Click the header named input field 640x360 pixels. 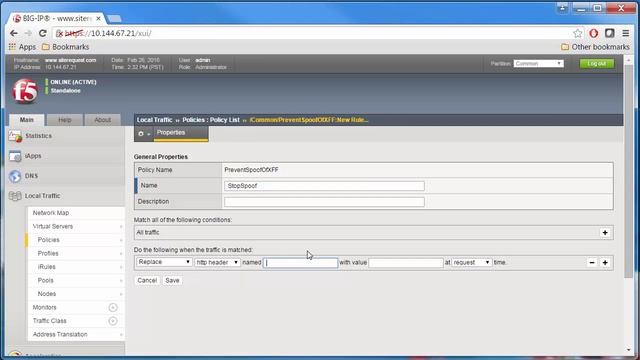[x=300, y=262]
